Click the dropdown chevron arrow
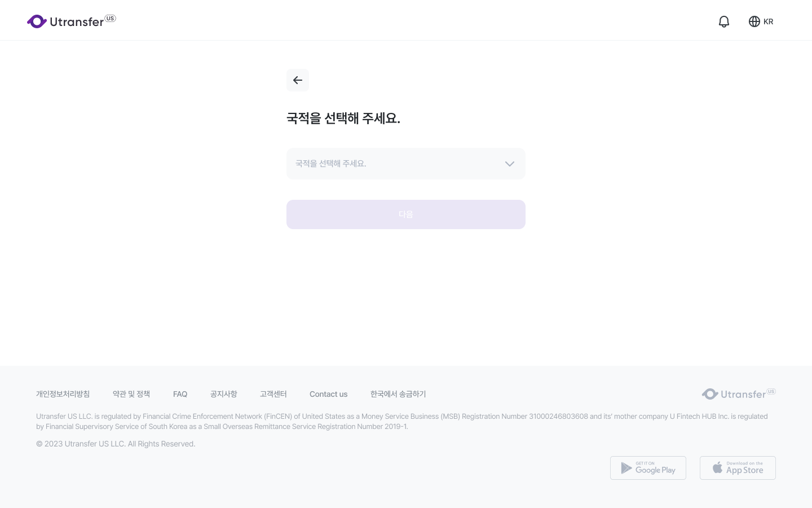 click(510, 164)
